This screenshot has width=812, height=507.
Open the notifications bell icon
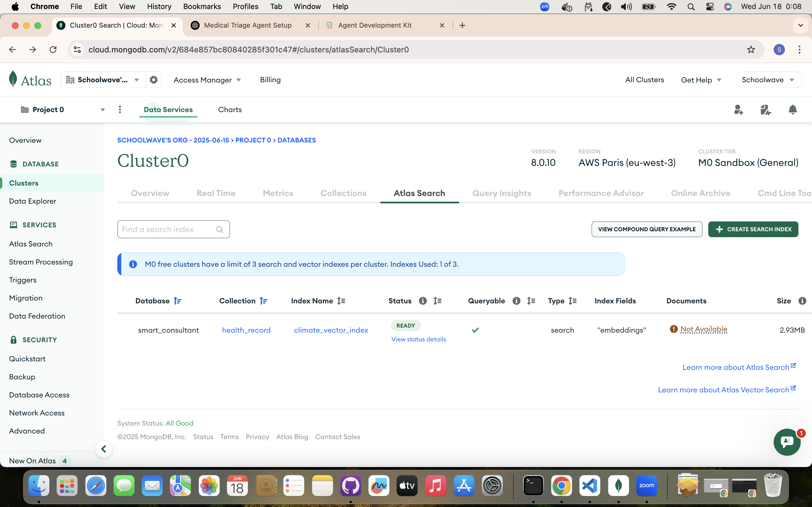coord(793,110)
